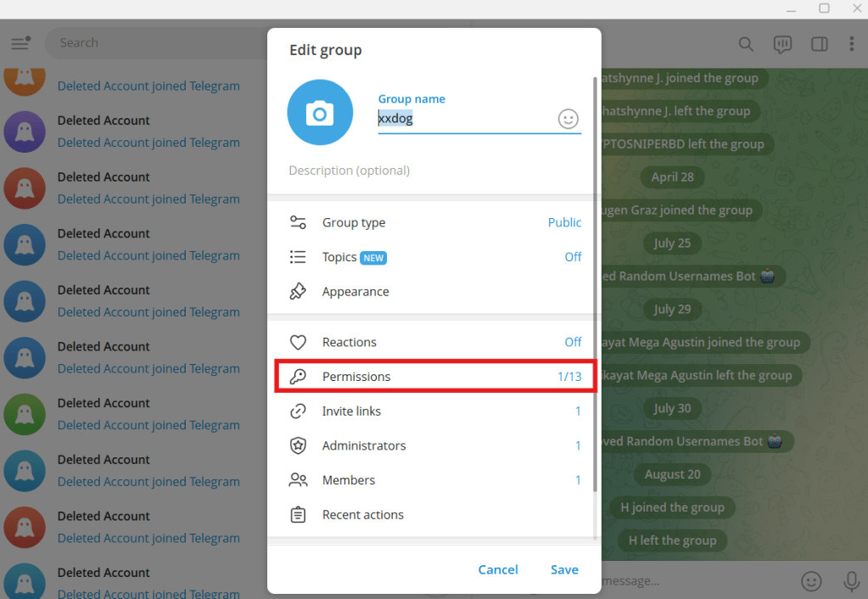Open the discussion comments icon in header

pos(782,44)
